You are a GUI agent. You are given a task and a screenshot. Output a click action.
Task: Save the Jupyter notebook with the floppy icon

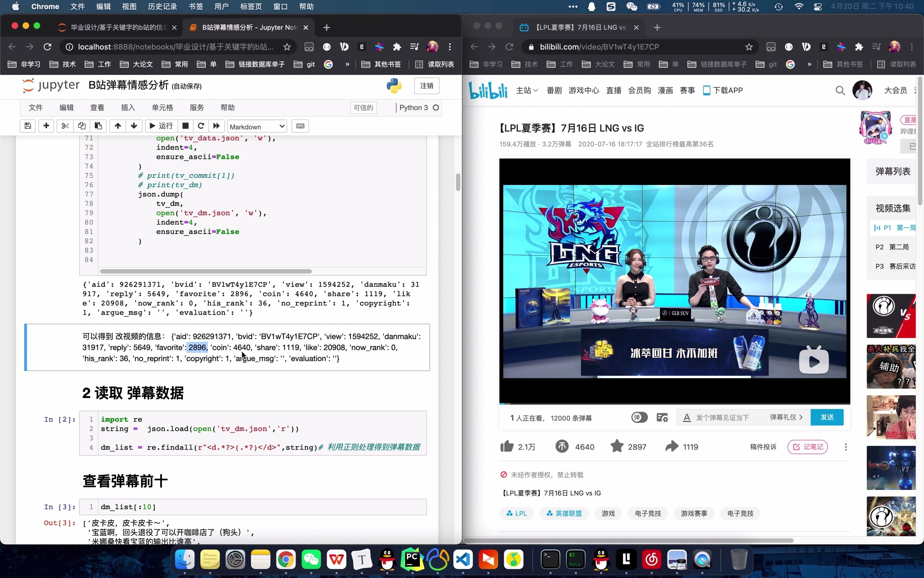(28, 126)
